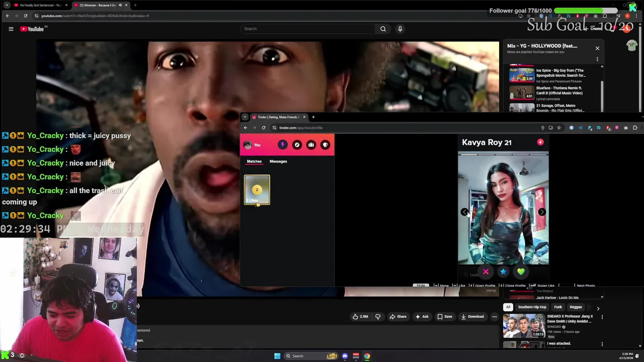Open a new tab in the YouTube window
This screenshot has width=644, height=362.
click(x=135, y=5)
